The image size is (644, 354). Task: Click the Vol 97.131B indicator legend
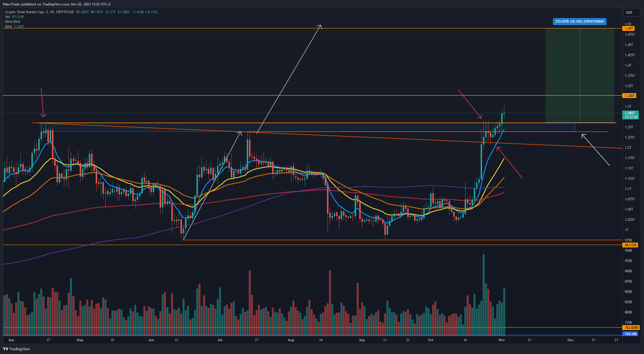click(14, 17)
